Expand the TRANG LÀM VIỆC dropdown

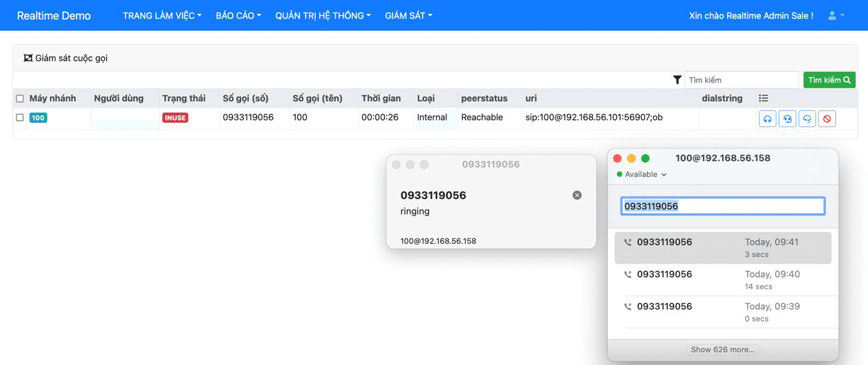point(161,15)
